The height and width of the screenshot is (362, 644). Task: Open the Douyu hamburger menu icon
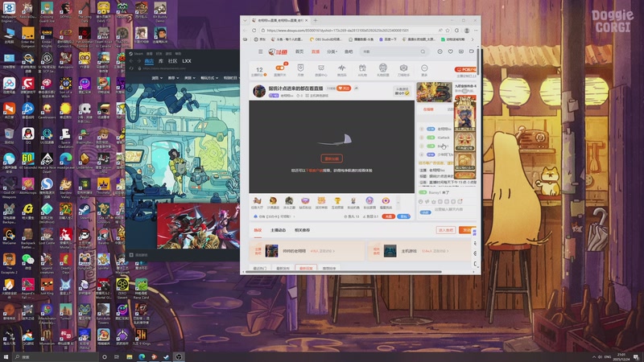tap(260, 51)
